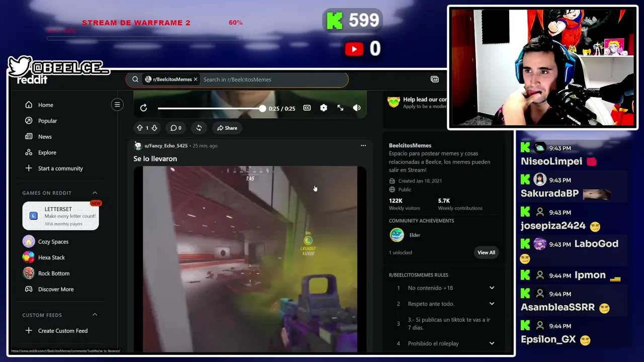Remove the r/BeelcitosMemes search filter chip
The height and width of the screenshot is (362, 644).
point(196,79)
